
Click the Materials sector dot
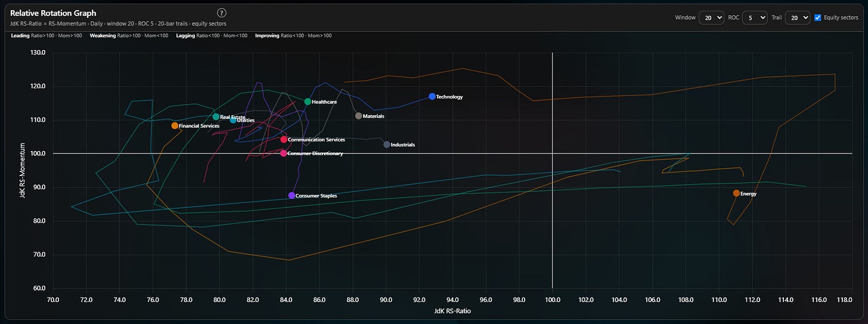358,116
